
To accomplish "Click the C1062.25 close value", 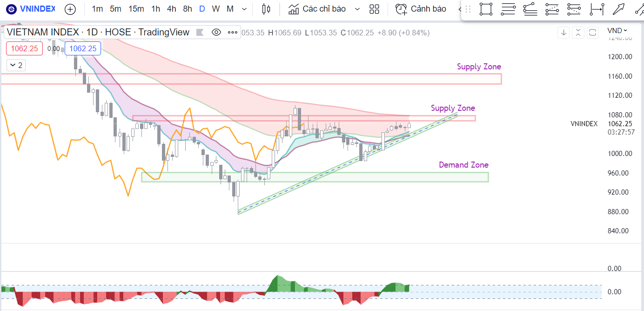I will pyautogui.click(x=357, y=33).
